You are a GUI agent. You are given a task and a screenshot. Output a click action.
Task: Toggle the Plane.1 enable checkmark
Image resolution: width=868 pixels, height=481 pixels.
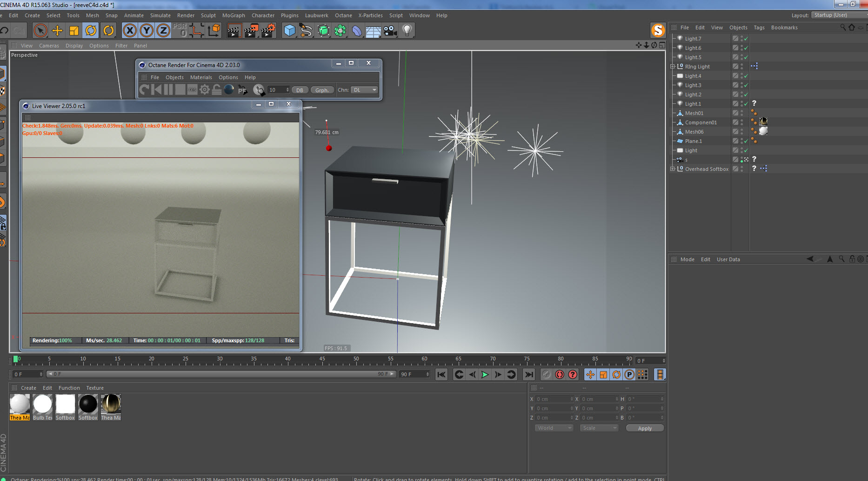pyautogui.click(x=746, y=141)
